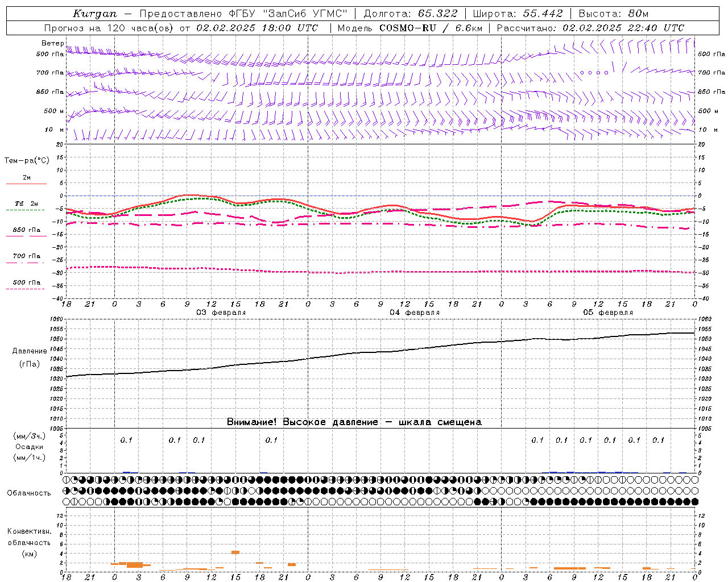Click the black surface pressure curve
The height and width of the screenshot is (582, 728).
coord(381,352)
